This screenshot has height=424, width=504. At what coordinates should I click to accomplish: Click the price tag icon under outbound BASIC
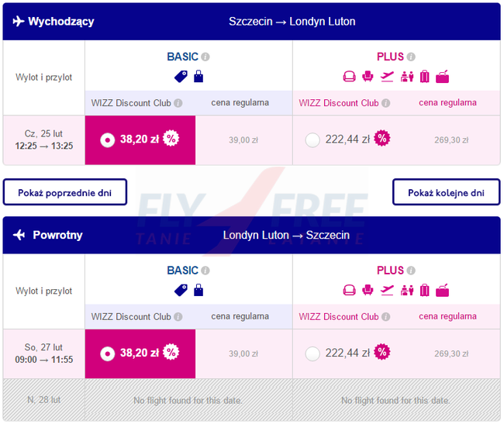tap(181, 77)
